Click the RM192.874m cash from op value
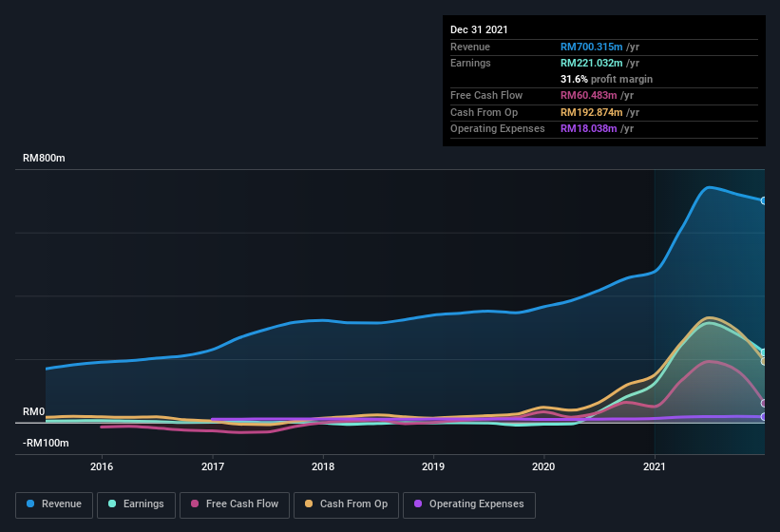Image resolution: width=780 pixels, height=532 pixels. click(x=592, y=112)
